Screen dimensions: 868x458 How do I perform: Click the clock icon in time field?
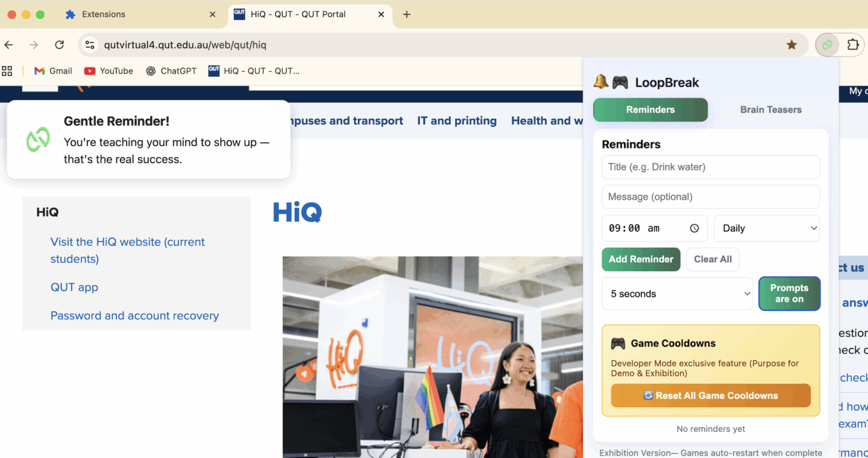click(694, 228)
